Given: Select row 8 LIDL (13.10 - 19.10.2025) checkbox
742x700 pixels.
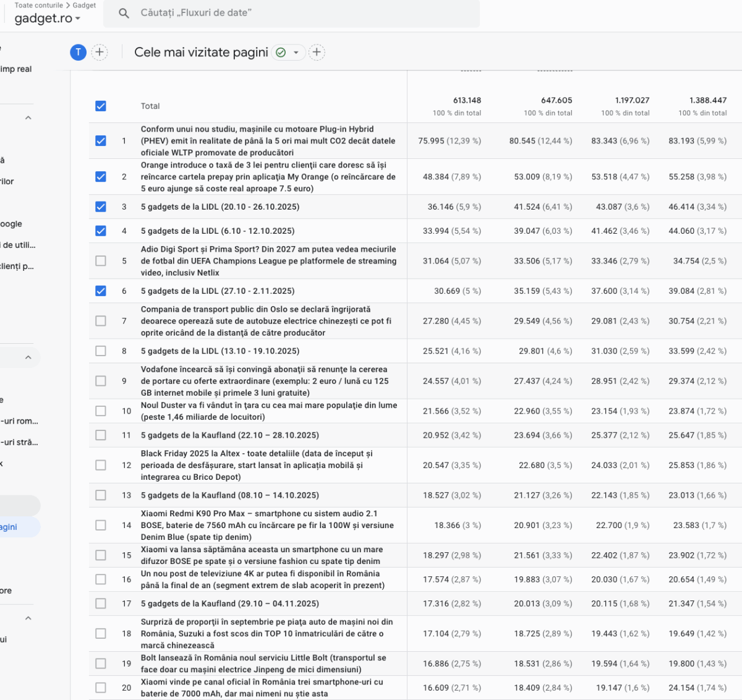Looking at the screenshot, I should pyautogui.click(x=101, y=351).
